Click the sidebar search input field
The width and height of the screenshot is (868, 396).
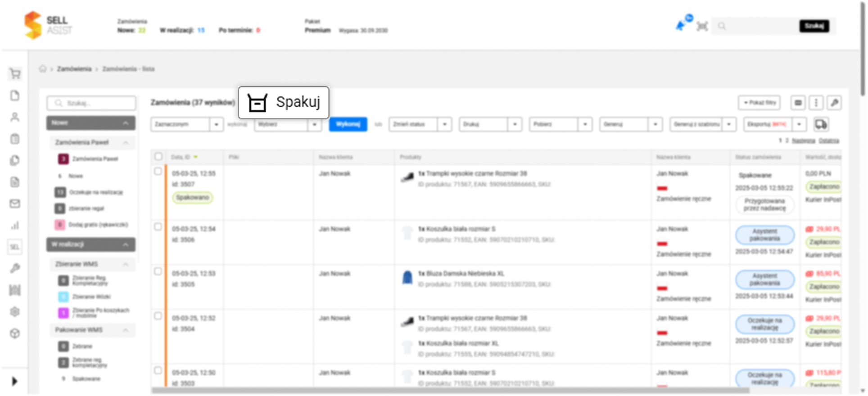[91, 103]
